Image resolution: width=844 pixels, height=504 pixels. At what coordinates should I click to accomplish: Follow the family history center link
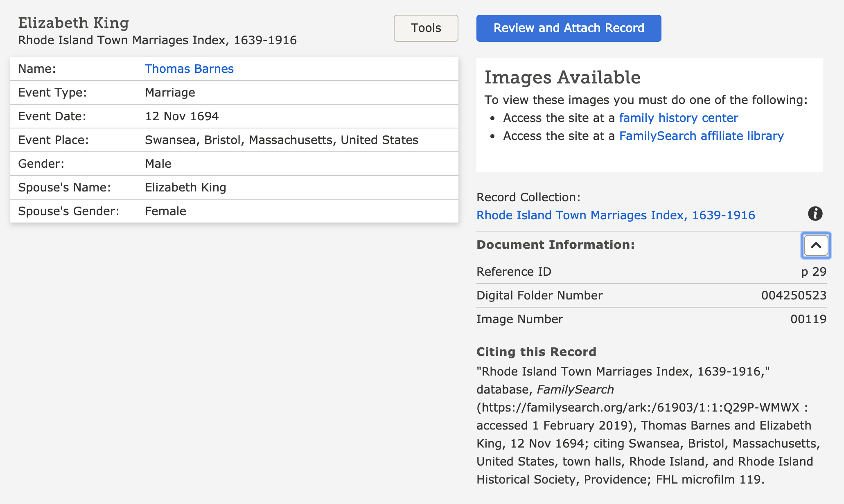678,118
